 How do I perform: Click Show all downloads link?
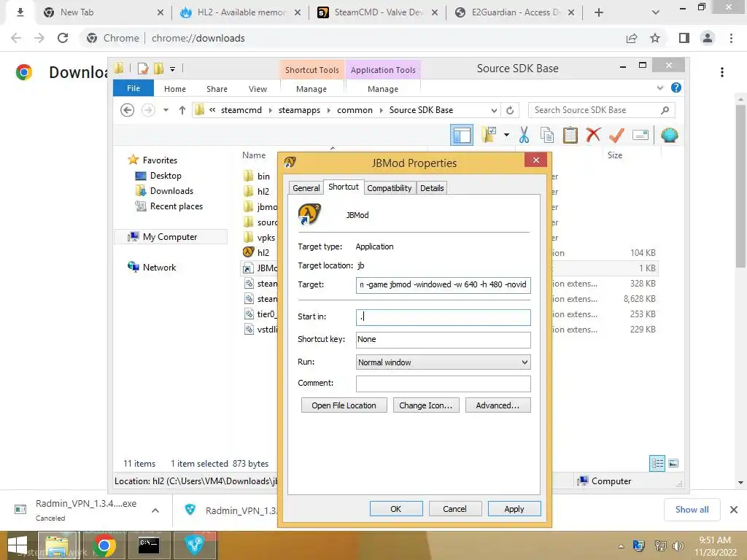pos(692,510)
